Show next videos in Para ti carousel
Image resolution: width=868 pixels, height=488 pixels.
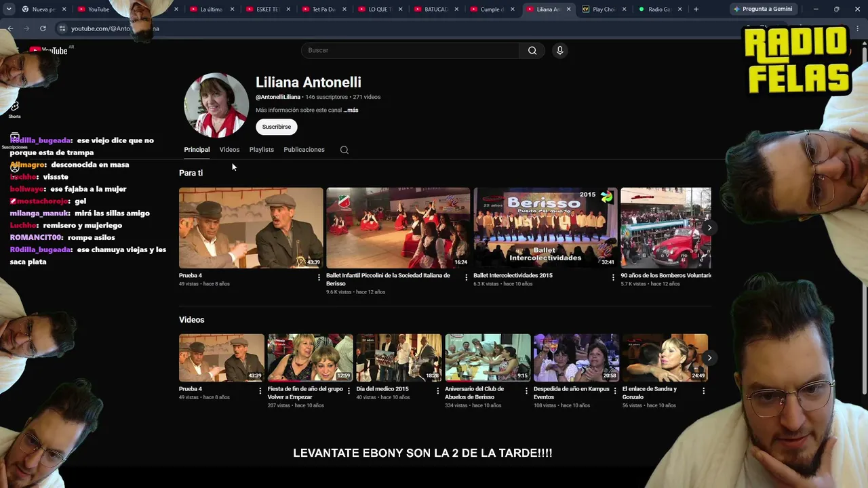709,228
